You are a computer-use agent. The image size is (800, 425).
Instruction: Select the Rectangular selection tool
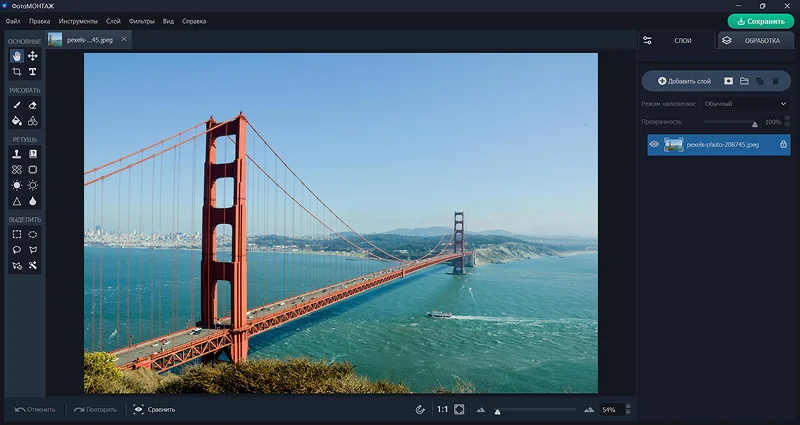17,234
